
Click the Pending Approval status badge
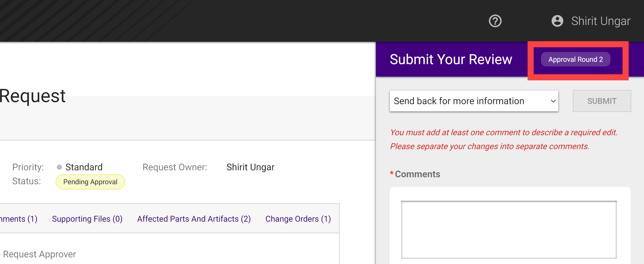coord(90,182)
